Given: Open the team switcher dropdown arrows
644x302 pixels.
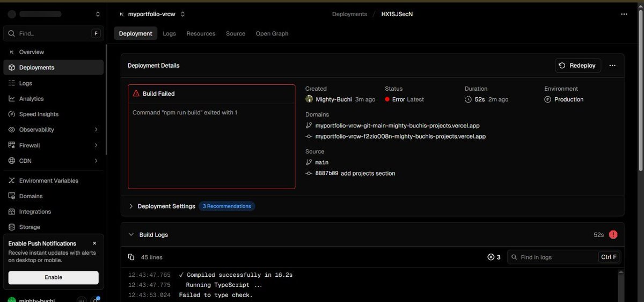Looking at the screenshot, I should pos(97,14).
